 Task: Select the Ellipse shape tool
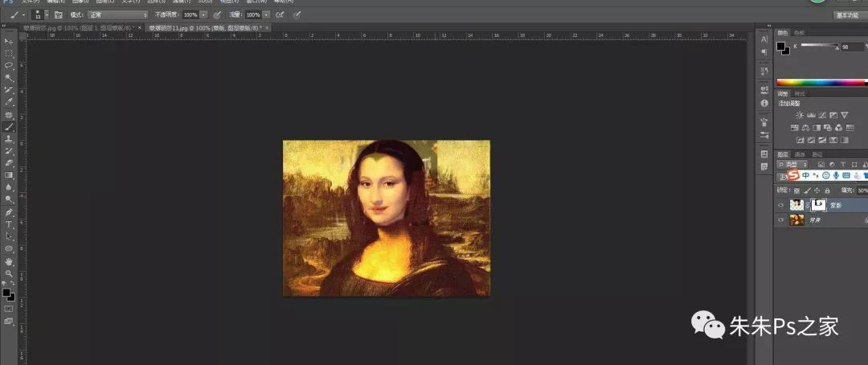(x=9, y=248)
